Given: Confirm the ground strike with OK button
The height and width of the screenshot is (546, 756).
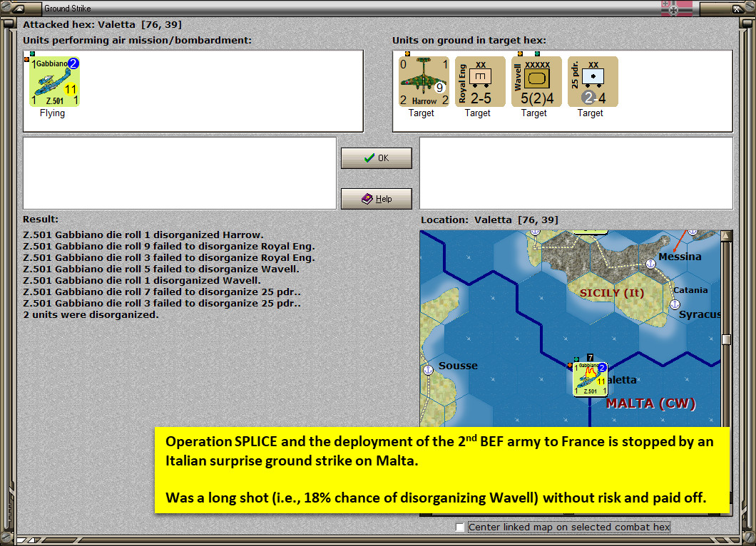Looking at the screenshot, I should [377, 158].
